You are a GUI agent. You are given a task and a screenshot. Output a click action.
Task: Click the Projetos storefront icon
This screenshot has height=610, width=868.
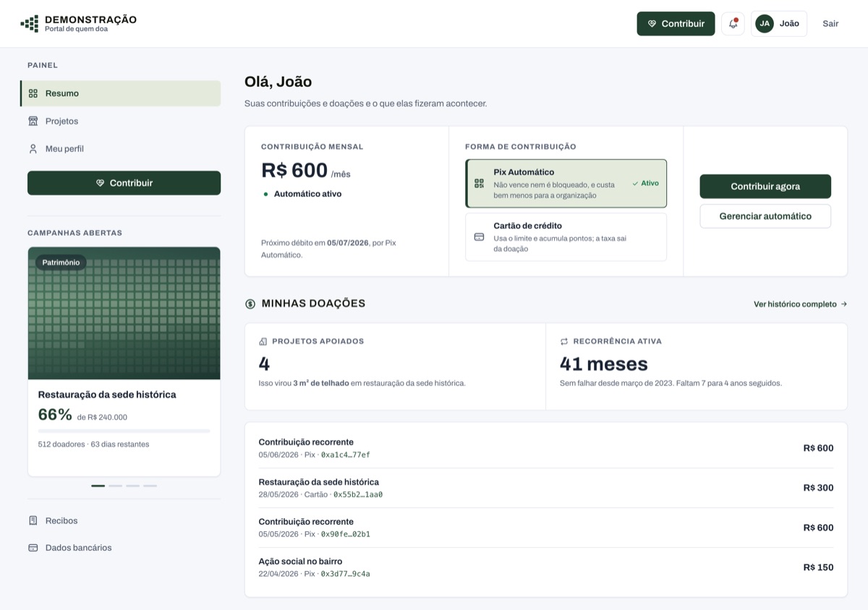33,121
